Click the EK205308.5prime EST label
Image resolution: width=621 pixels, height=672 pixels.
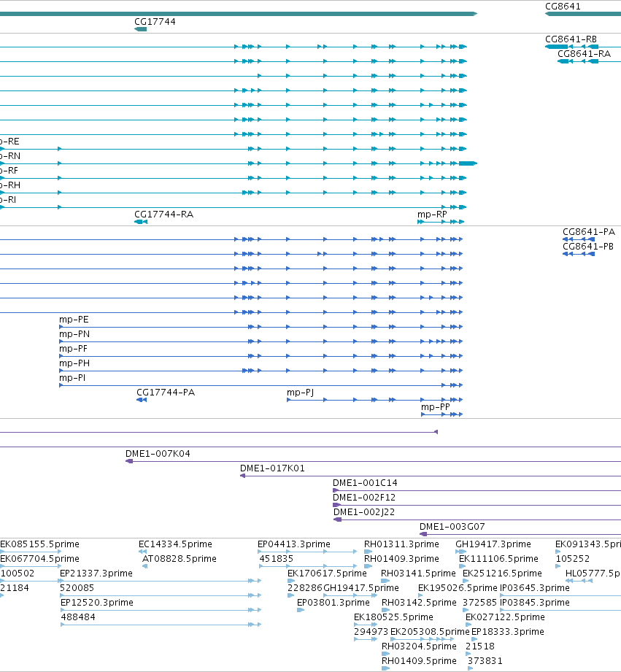tap(430, 631)
